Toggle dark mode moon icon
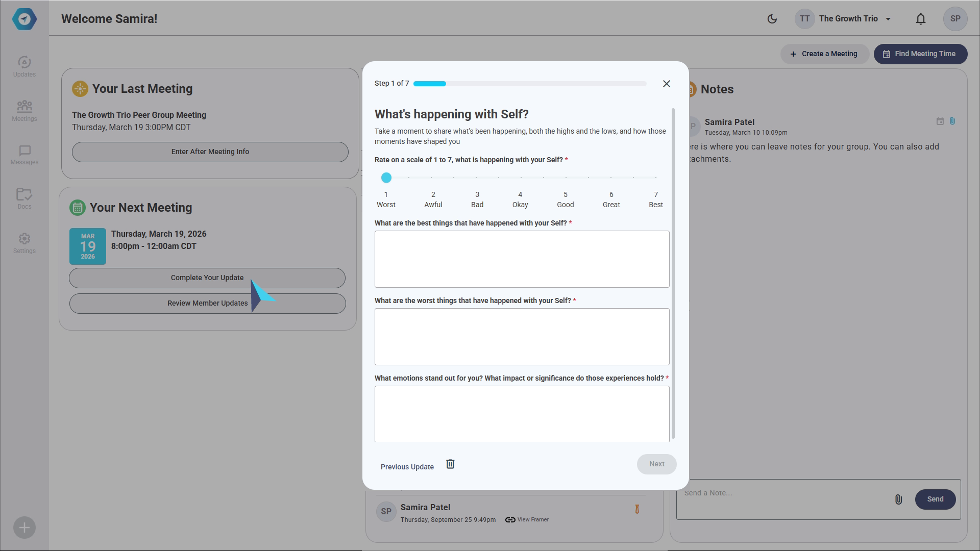 point(772,19)
